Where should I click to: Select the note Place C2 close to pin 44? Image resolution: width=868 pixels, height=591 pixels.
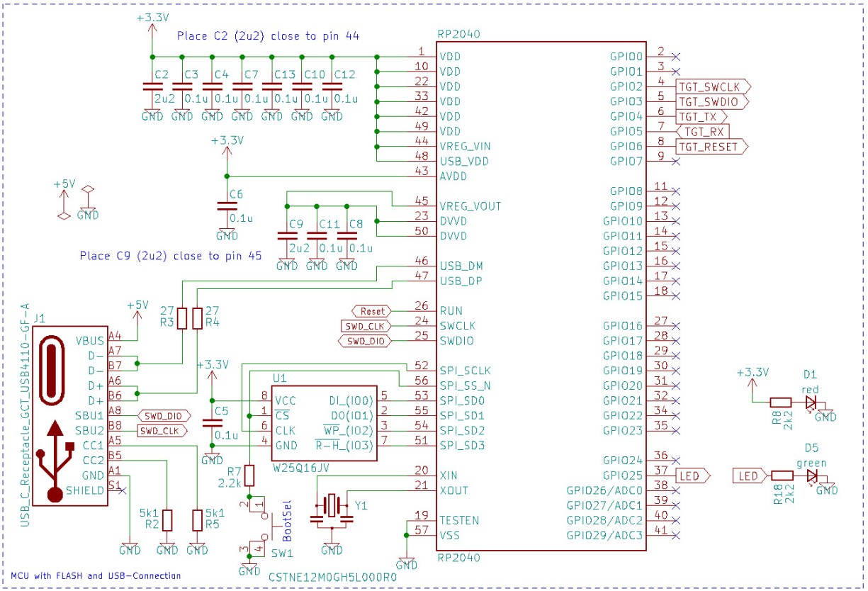point(269,35)
